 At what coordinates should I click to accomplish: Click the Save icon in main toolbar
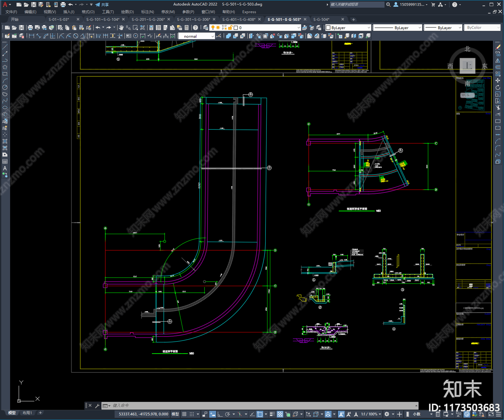pyautogui.click(x=21, y=28)
